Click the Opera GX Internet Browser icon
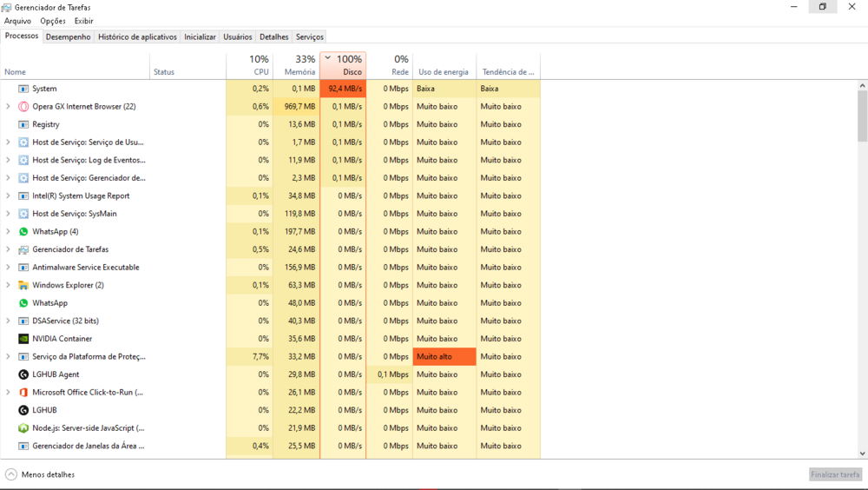Screen dimensions: 868x490 tap(23, 107)
